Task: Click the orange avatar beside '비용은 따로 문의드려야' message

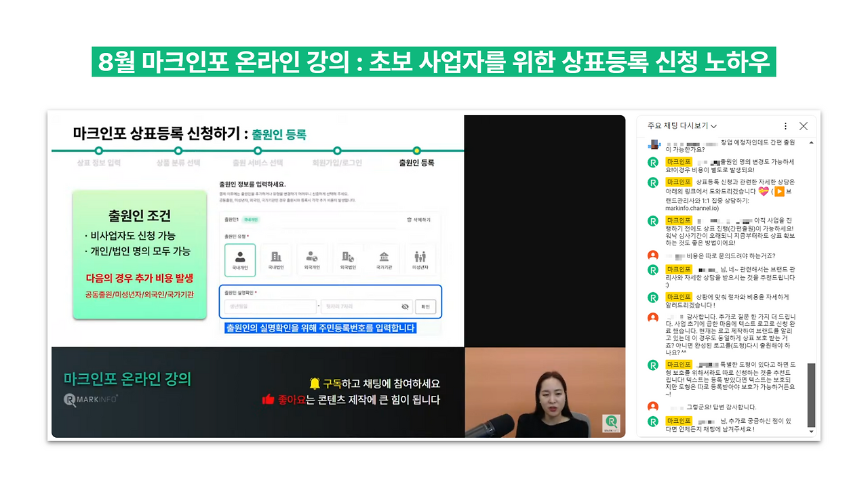Action: (x=653, y=256)
